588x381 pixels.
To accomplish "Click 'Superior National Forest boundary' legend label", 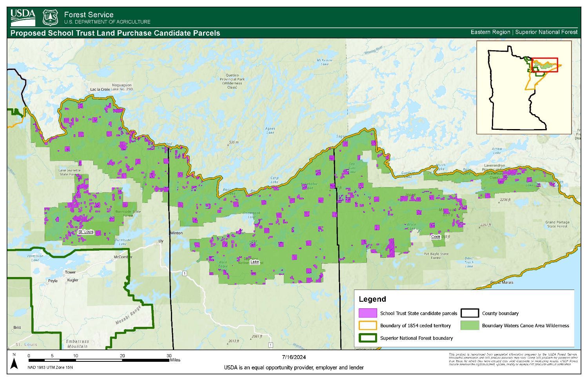I will [416, 338].
